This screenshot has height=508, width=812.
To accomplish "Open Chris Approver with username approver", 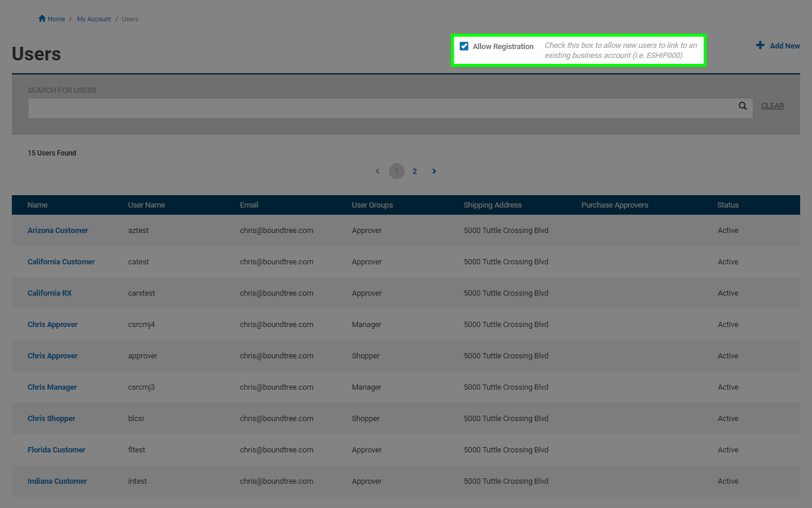I will tap(53, 356).
